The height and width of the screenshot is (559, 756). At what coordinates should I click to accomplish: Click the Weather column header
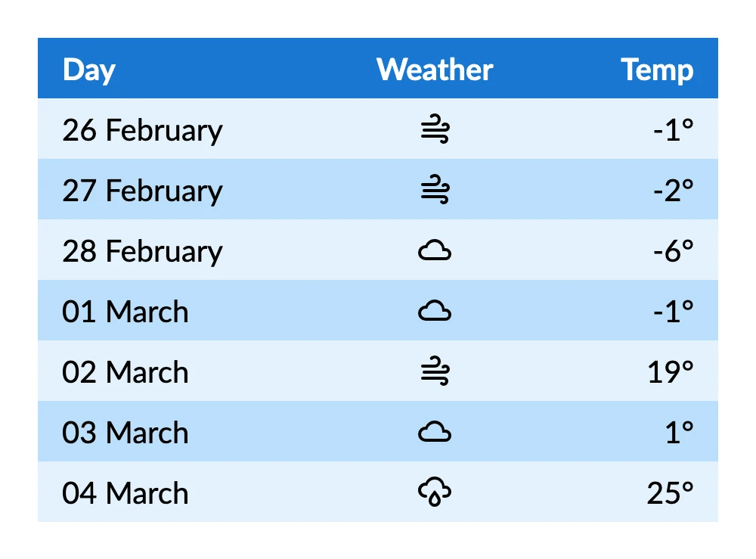click(435, 70)
